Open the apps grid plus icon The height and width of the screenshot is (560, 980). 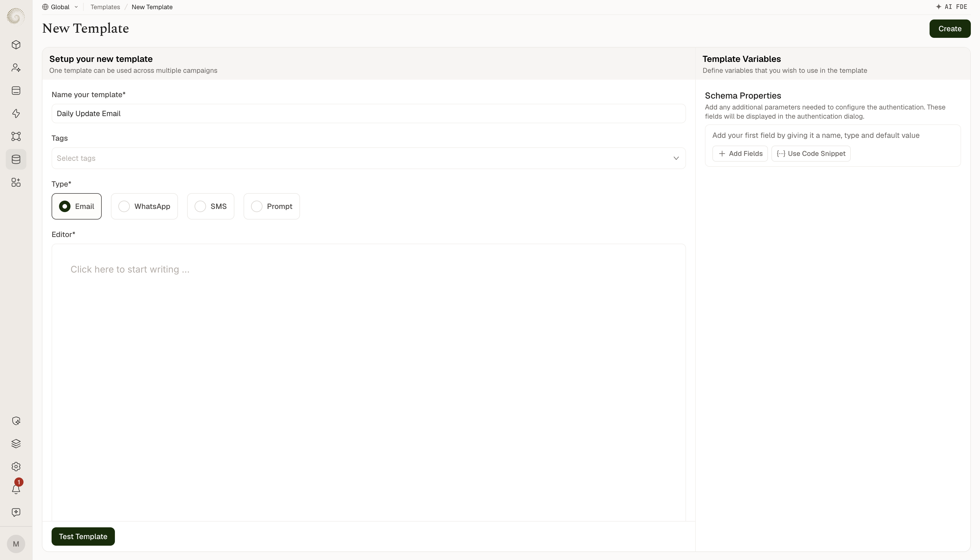[16, 182]
